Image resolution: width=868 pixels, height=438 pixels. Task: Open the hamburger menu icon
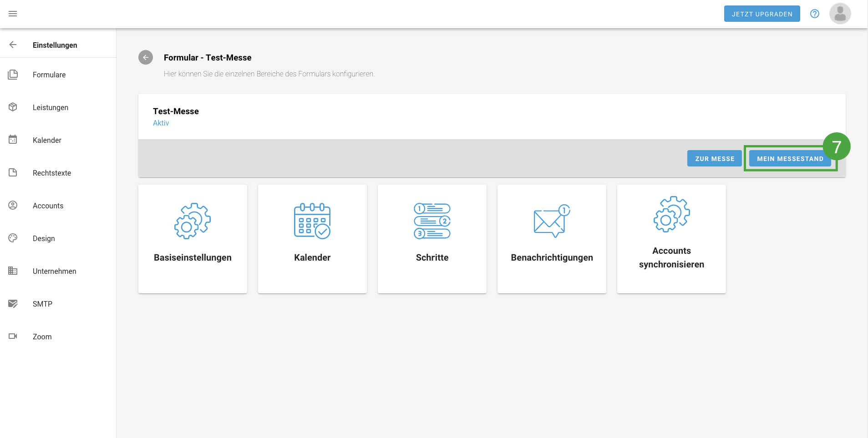click(13, 14)
